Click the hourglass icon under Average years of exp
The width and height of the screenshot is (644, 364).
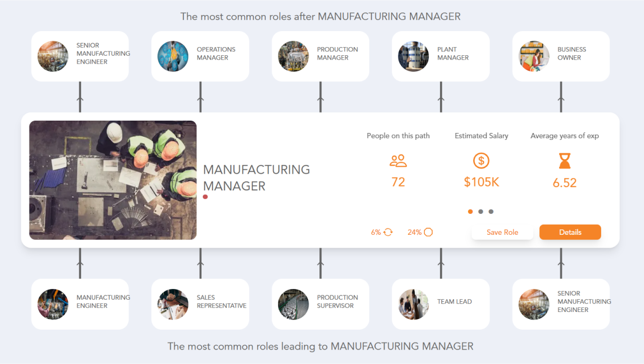[x=564, y=161]
